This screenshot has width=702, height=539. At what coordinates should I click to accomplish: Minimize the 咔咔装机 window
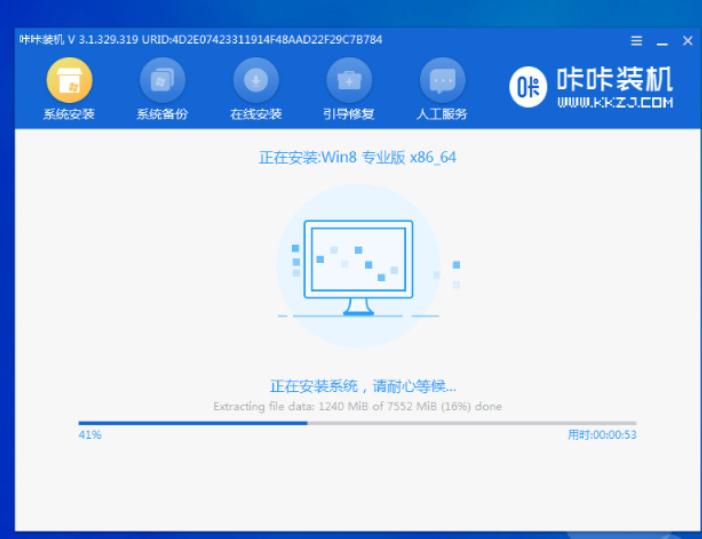point(662,41)
